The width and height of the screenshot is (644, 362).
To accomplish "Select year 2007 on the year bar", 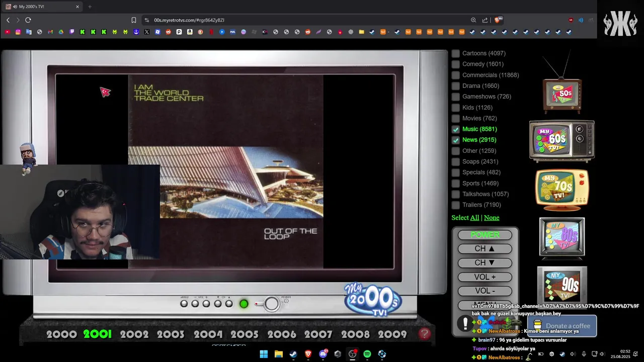I will tap(318, 334).
